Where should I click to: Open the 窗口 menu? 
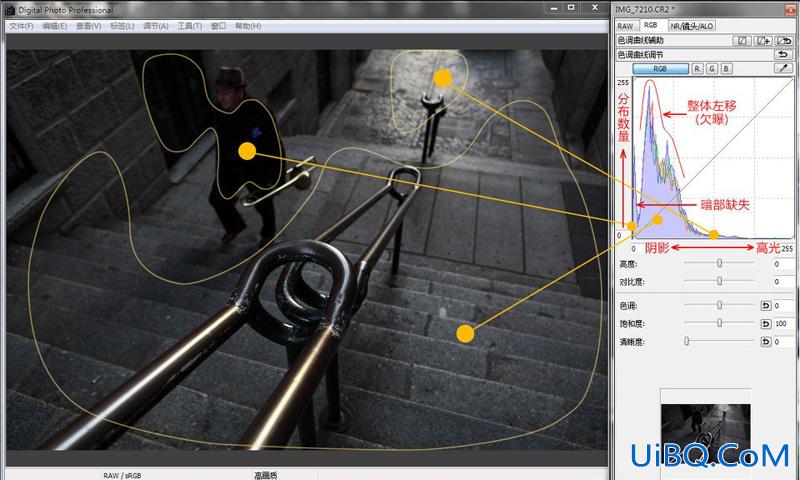tap(218, 26)
